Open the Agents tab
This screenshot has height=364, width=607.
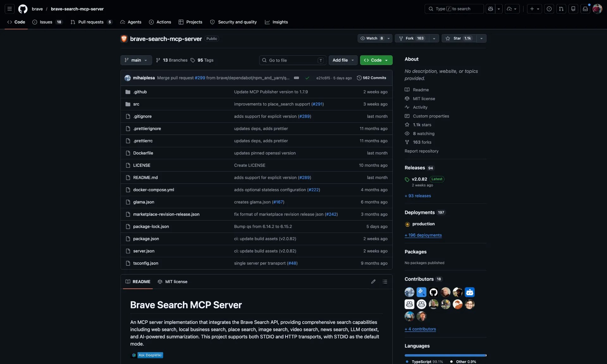click(131, 22)
